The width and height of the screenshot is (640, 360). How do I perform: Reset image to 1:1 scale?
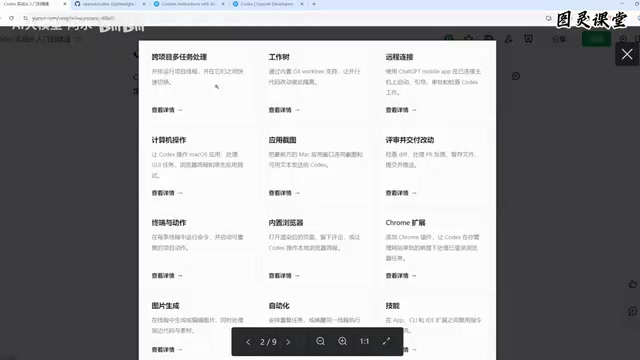(x=364, y=341)
